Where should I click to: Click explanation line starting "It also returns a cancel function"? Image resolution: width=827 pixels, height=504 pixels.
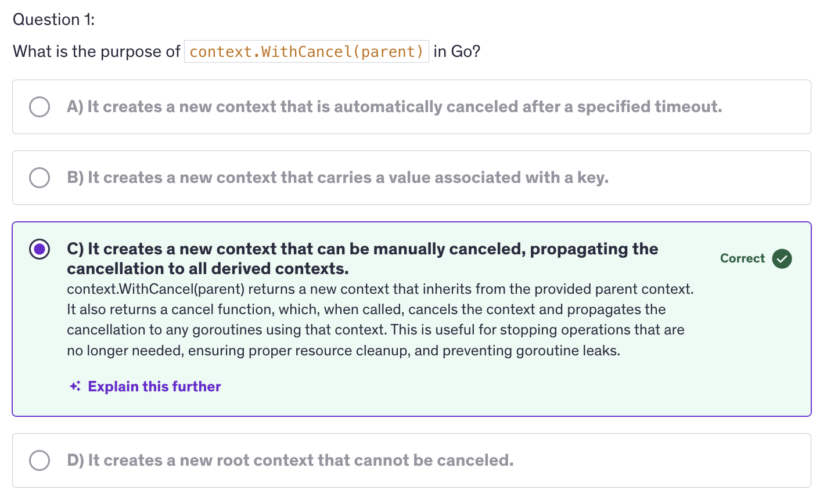point(366,309)
